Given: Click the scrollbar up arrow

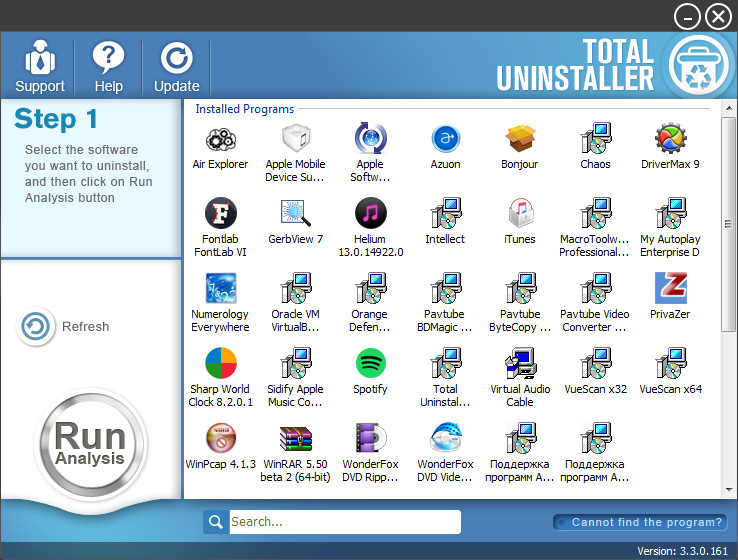Looking at the screenshot, I should (x=729, y=108).
